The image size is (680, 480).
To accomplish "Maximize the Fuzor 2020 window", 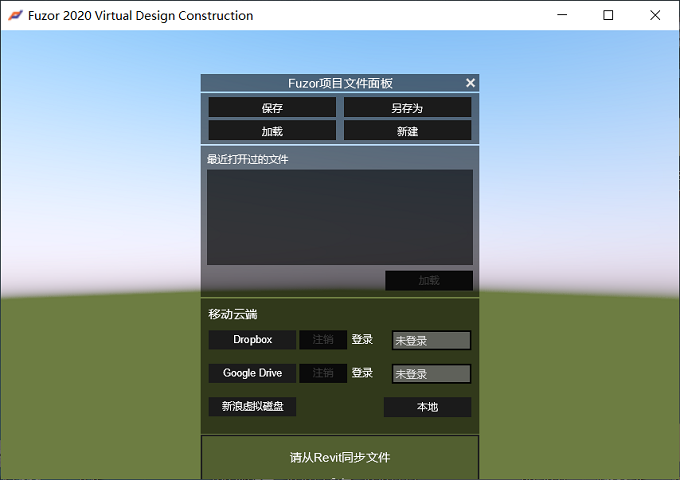I will [608, 15].
